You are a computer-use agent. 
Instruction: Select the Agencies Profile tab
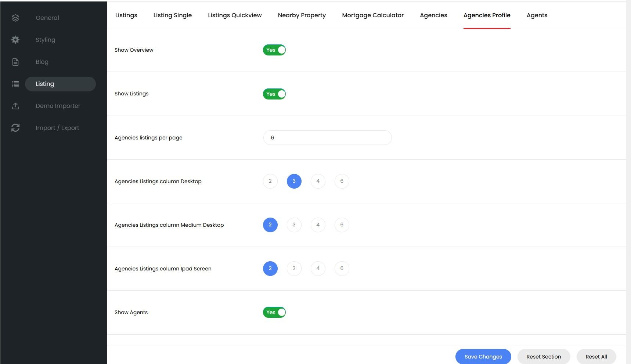487,15
